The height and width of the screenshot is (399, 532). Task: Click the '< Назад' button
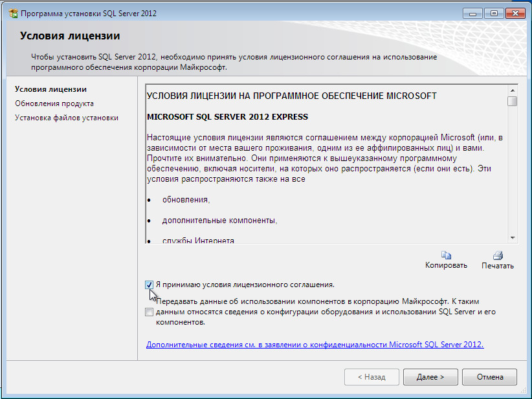coord(371,377)
